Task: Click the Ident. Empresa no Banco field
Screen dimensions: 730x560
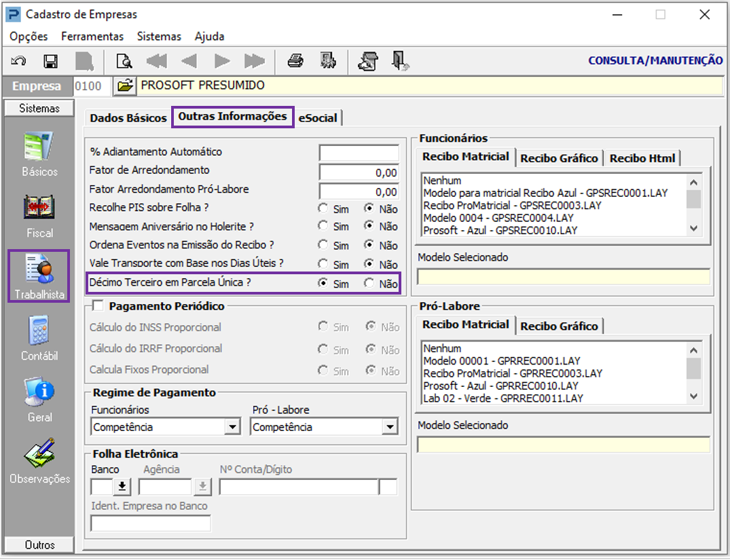Action: click(x=150, y=523)
